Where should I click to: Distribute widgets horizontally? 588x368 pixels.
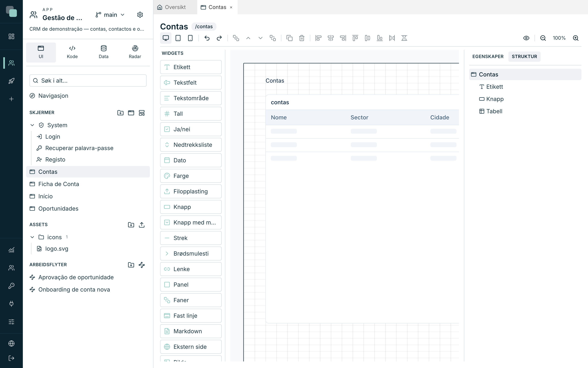(392, 38)
